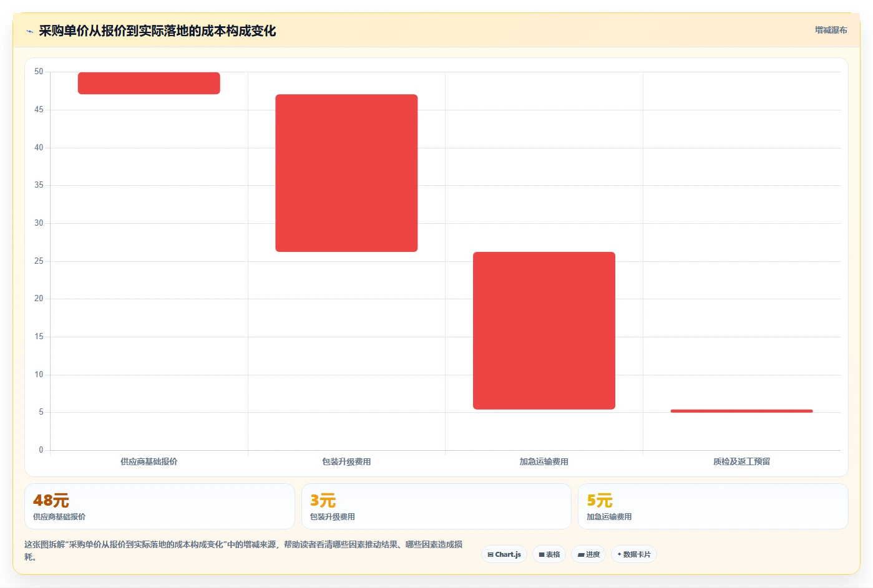Click the 进度 chip
873x588 pixels.
[x=588, y=554]
